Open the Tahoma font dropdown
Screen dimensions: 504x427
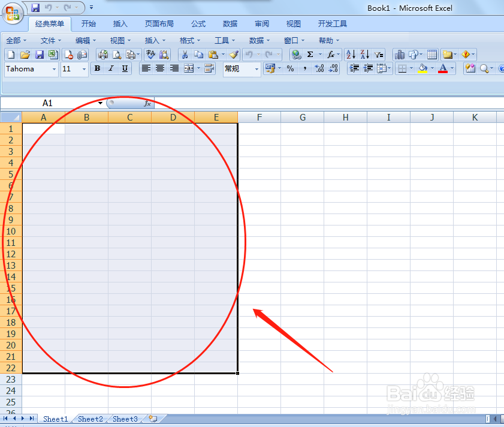[55, 69]
